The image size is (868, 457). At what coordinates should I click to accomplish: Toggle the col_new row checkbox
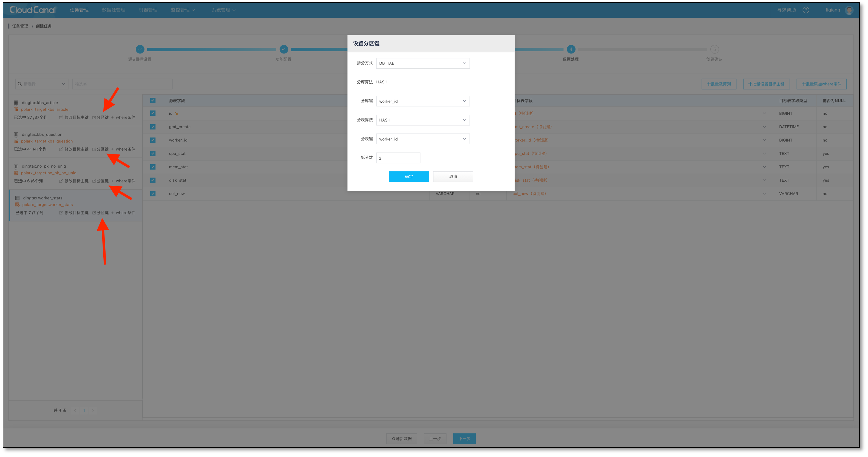click(x=153, y=193)
